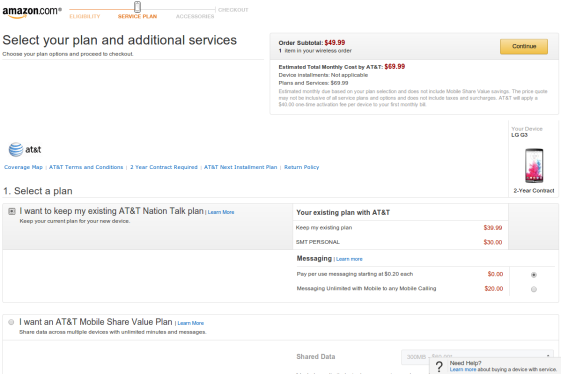Click the phone icon on progress bar
Viewport: 561px width, 374px height.
(x=137, y=7)
